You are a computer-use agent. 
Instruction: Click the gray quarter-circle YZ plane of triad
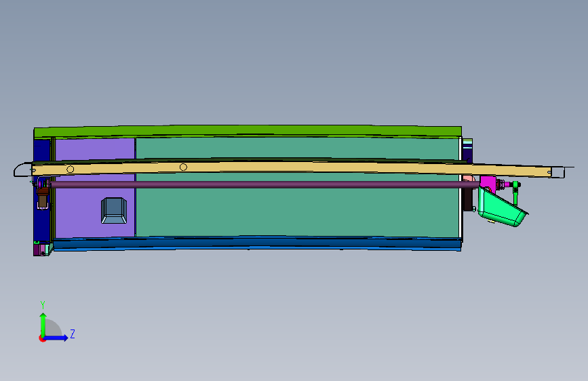click(x=52, y=328)
